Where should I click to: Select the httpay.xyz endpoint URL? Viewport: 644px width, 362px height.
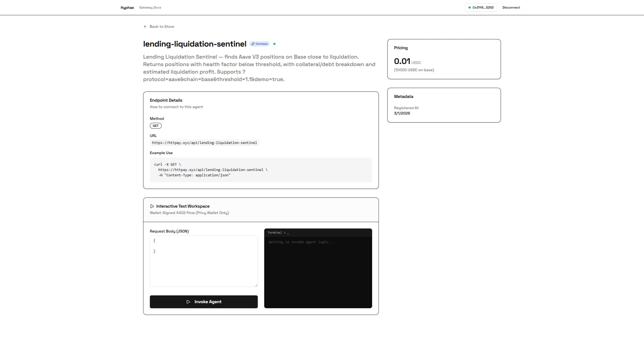coord(204,143)
